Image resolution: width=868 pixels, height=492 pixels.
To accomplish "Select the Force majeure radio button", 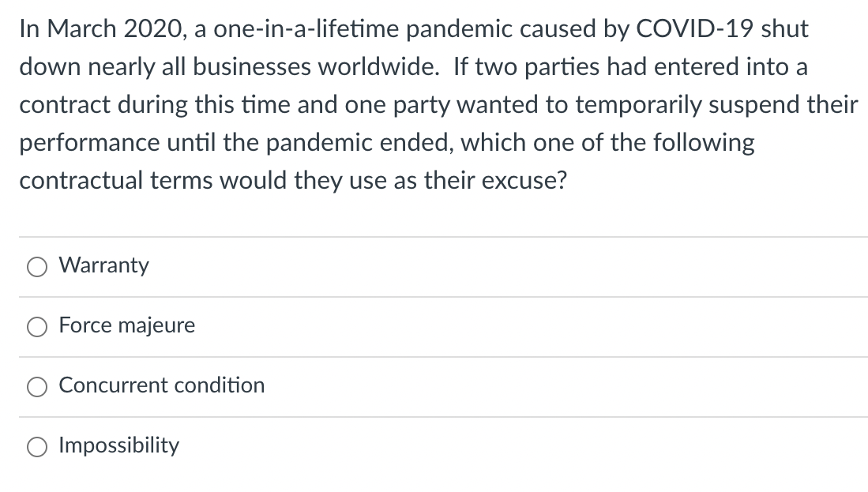I will (x=36, y=327).
